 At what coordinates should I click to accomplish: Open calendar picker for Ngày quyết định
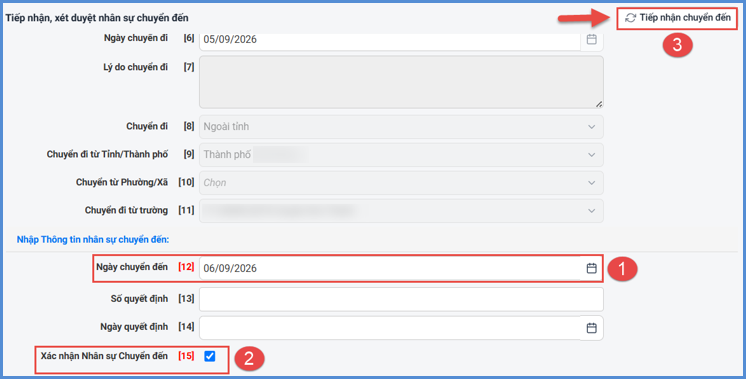click(x=591, y=328)
